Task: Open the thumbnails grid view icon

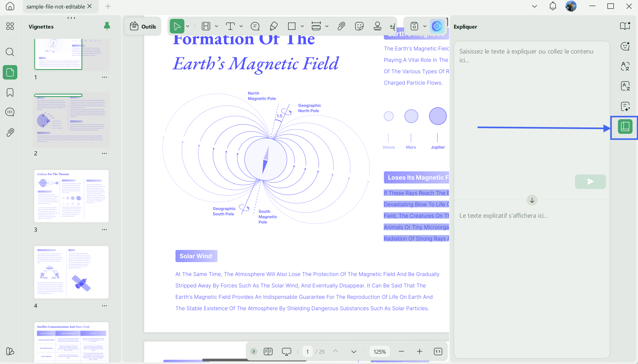Action: 10,26
